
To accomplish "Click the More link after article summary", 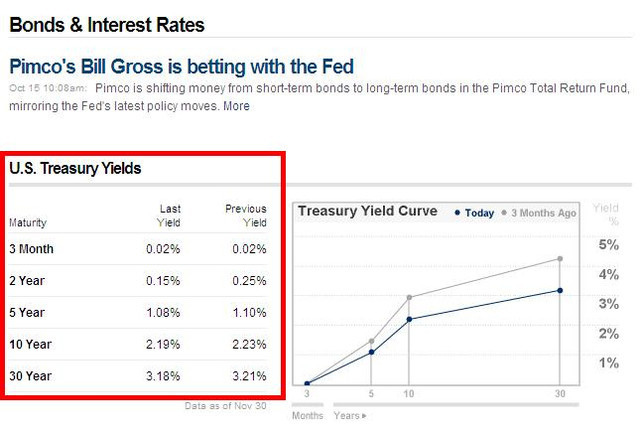I will 237,106.
